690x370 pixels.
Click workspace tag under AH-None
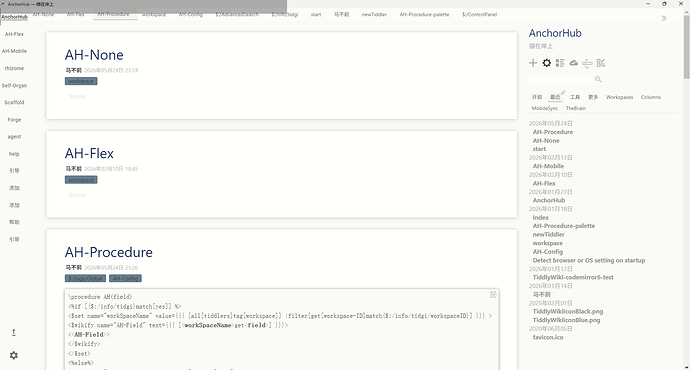tap(81, 81)
